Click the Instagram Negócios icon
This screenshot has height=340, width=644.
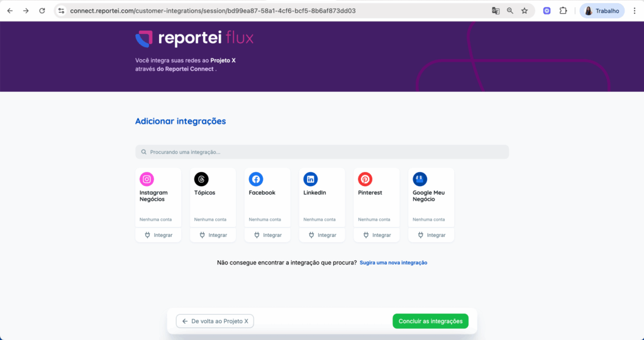147,179
